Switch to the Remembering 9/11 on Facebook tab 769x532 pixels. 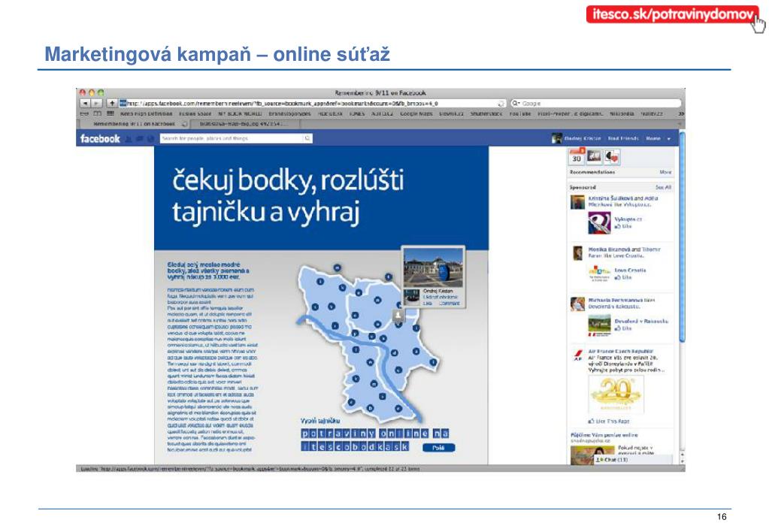point(134,123)
